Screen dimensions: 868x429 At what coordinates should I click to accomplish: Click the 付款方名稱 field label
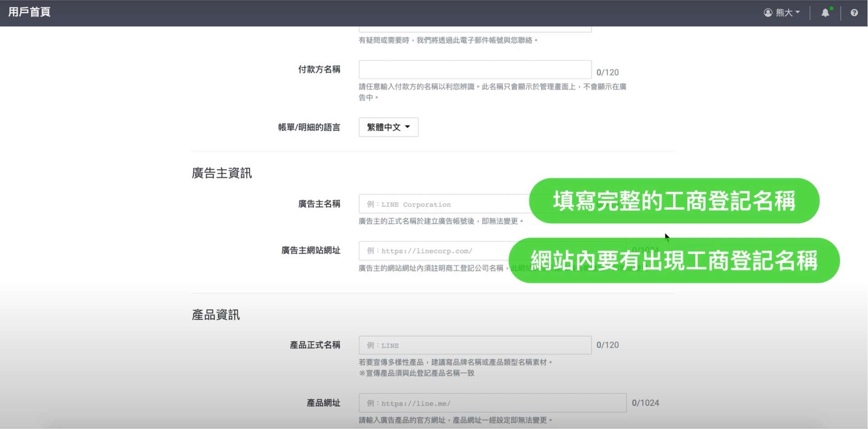[319, 70]
